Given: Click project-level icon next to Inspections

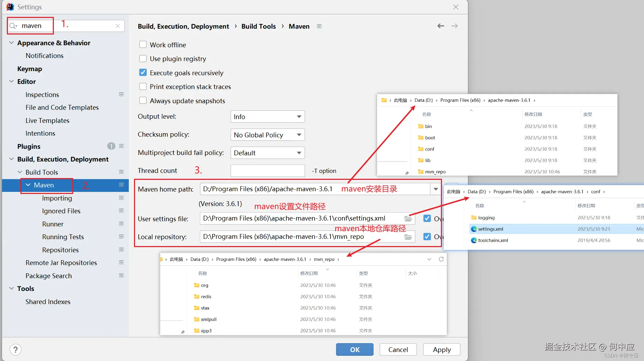Looking at the screenshot, I should tap(122, 94).
